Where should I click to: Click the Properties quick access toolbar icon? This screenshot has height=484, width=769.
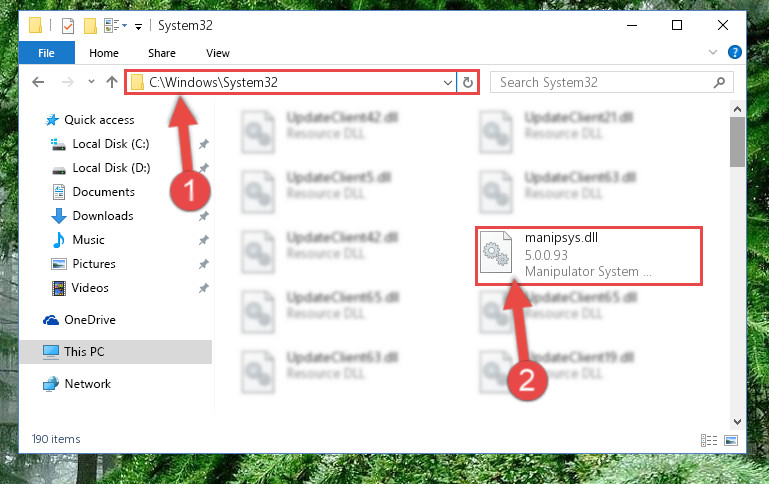(x=68, y=25)
